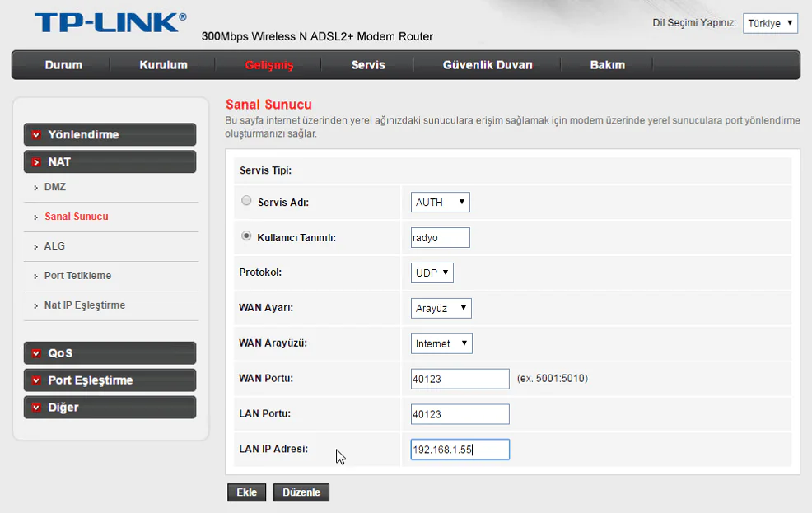812x513 pixels.
Task: Open the WAN Arayüzü Internet dropdown
Action: coord(441,343)
